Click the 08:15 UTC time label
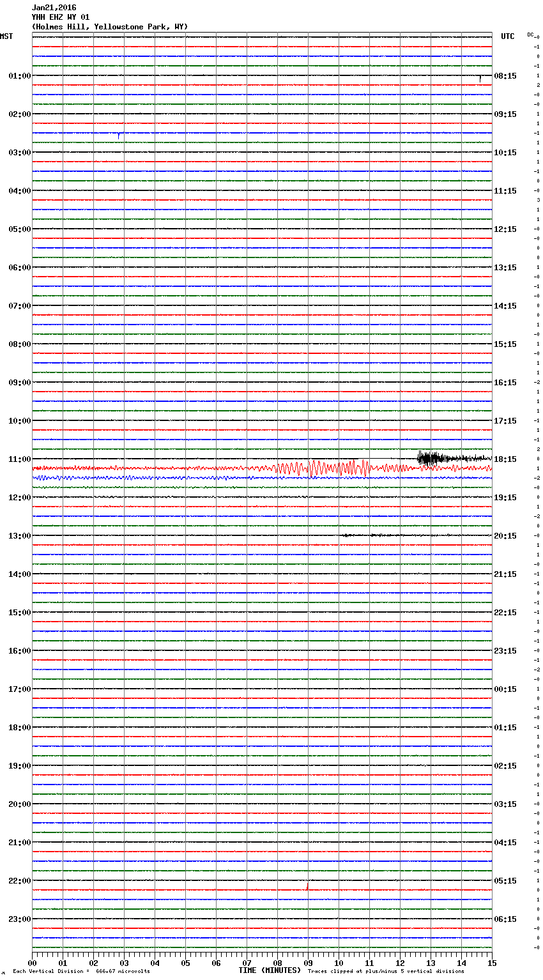 pyautogui.click(x=505, y=76)
